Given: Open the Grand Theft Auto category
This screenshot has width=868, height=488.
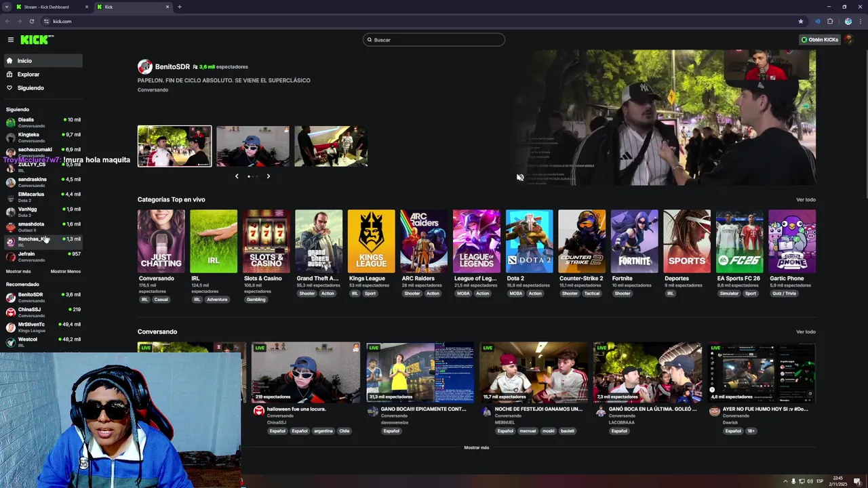Looking at the screenshot, I should tap(319, 241).
